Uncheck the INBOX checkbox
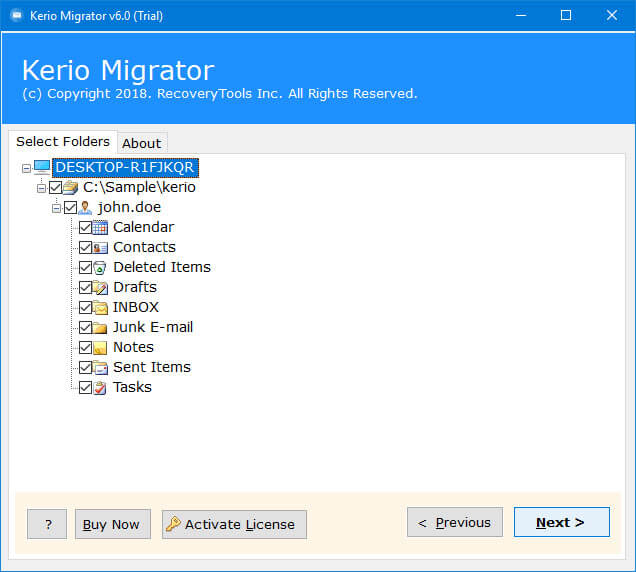Viewport: 636px width, 572px height. (85, 308)
